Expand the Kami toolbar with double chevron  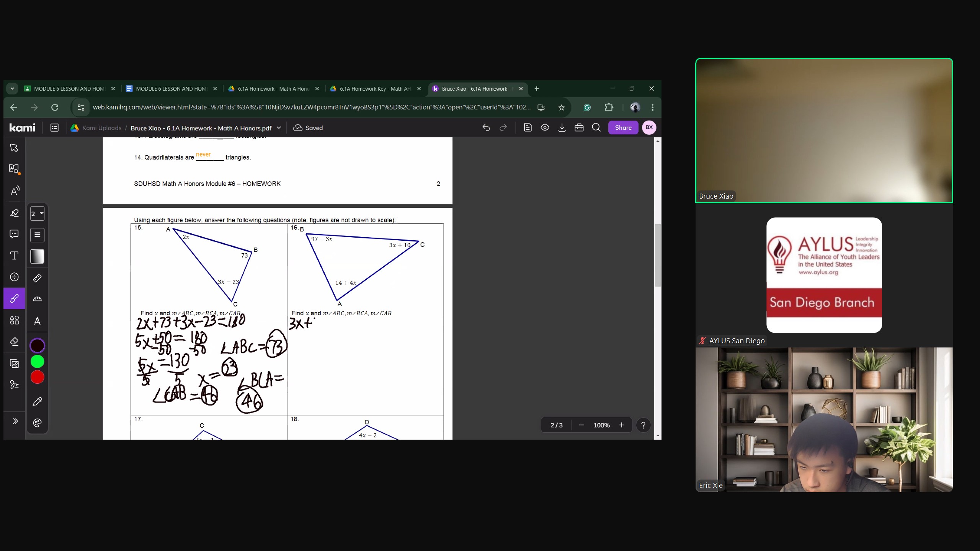tap(15, 421)
